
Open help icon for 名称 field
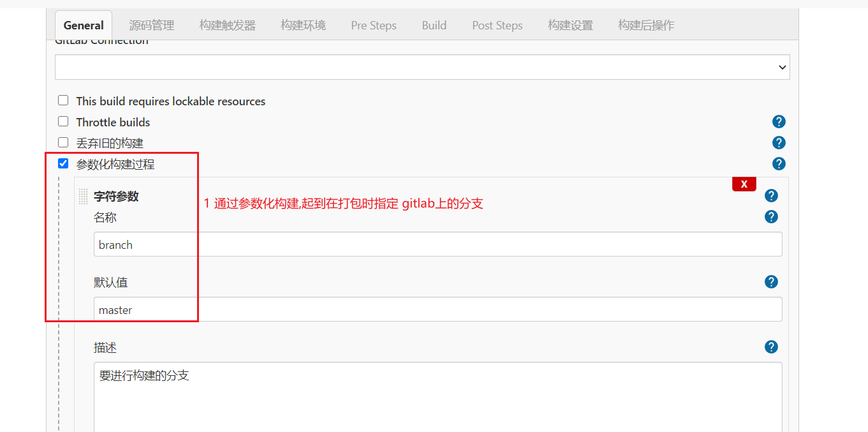coord(771,217)
